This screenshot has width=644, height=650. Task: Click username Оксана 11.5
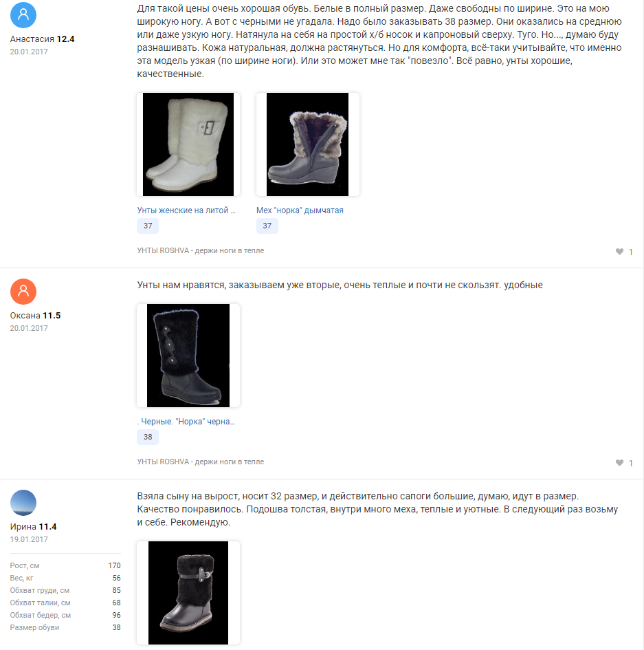click(x=35, y=316)
